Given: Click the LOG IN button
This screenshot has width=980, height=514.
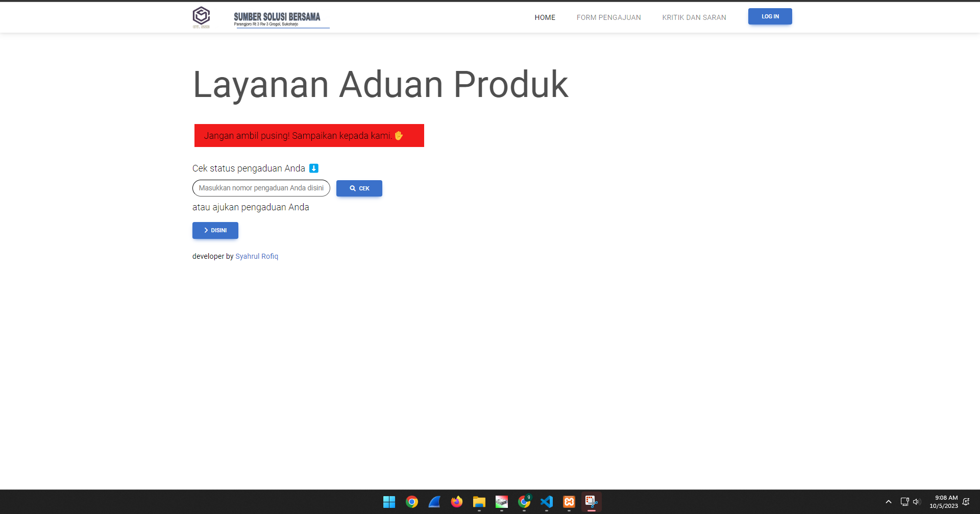Looking at the screenshot, I should click(x=770, y=16).
